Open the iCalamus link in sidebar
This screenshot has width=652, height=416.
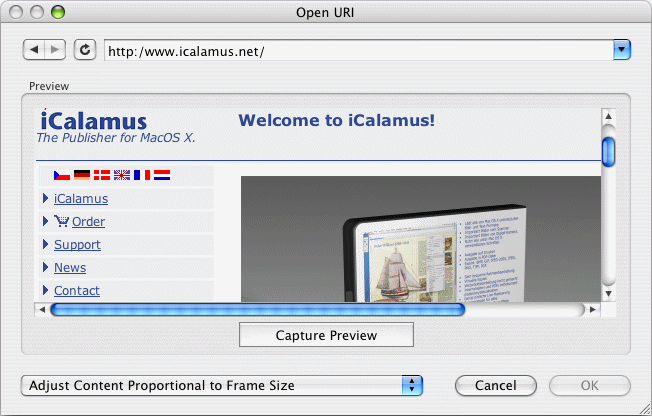81,199
